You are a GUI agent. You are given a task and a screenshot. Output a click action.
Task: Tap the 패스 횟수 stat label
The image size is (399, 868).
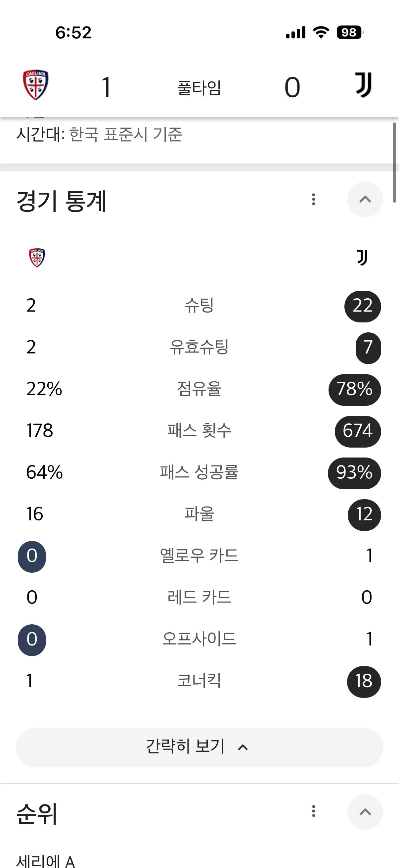click(199, 431)
